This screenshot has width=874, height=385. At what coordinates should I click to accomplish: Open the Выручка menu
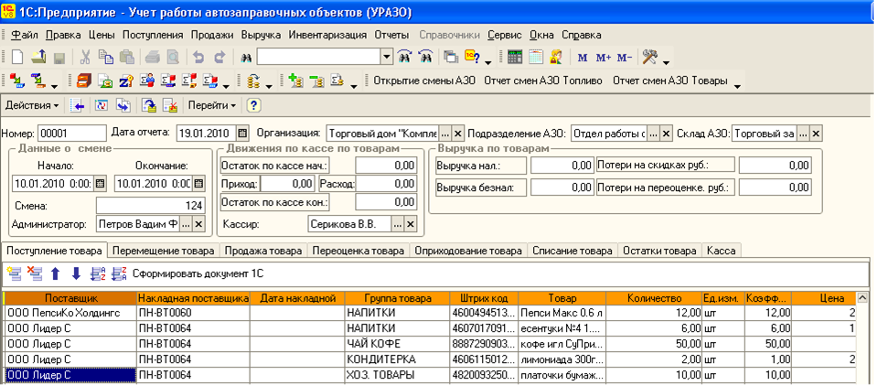[261, 35]
